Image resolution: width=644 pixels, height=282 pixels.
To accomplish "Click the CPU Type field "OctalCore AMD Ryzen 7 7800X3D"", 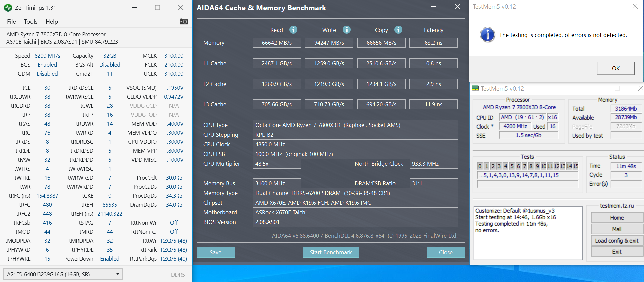I will point(355,125).
